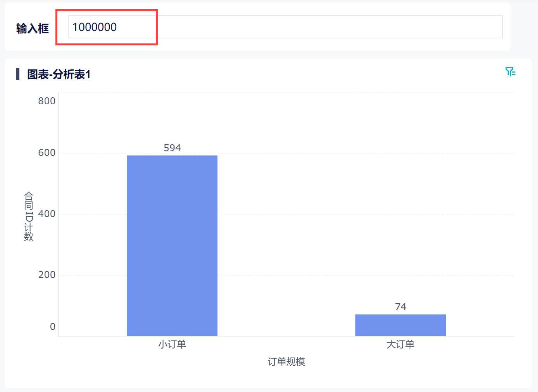This screenshot has width=538, height=392.
Task: Select the 大订单 bar in the chart
Action: [400, 325]
